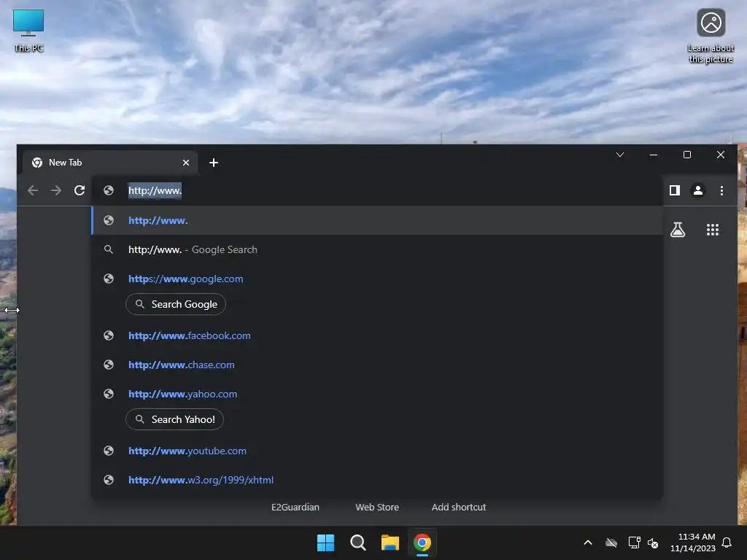Open a new tab with the plus icon
This screenshot has width=747, height=560.
point(214,163)
